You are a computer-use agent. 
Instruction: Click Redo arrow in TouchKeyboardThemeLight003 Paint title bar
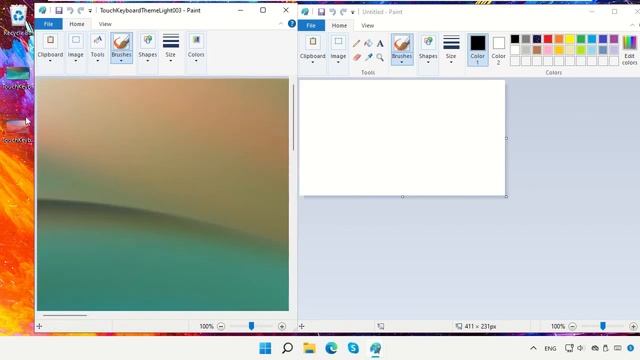81,11
